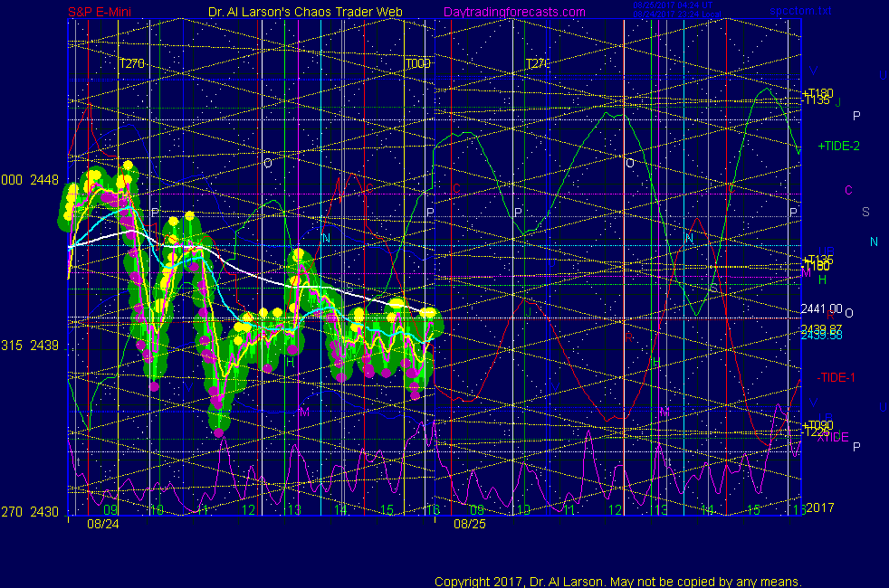
Task: Click the "08/24/2017 23:24 Local" timestamp
Action: (677, 14)
